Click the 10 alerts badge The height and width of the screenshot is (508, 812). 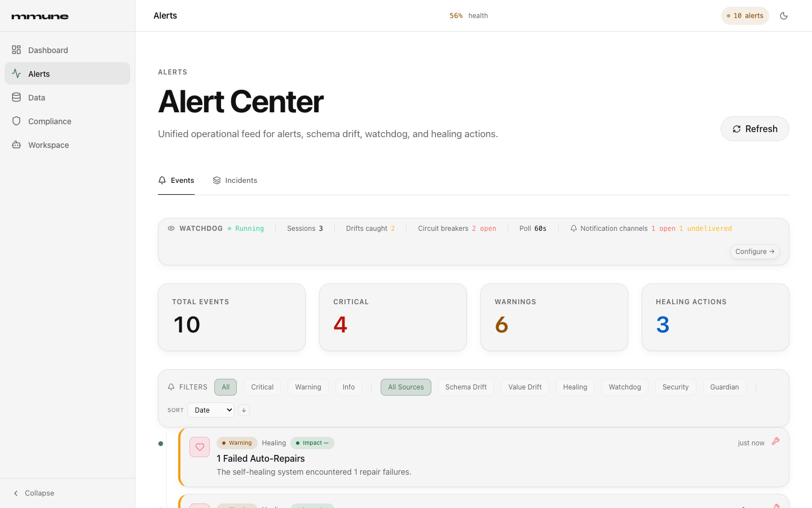[745, 16]
